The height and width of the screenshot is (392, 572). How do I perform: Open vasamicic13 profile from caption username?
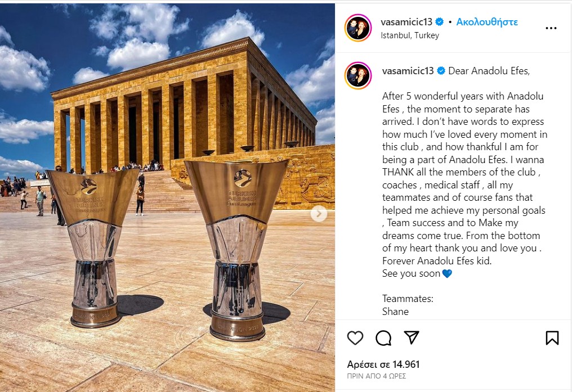pos(408,71)
